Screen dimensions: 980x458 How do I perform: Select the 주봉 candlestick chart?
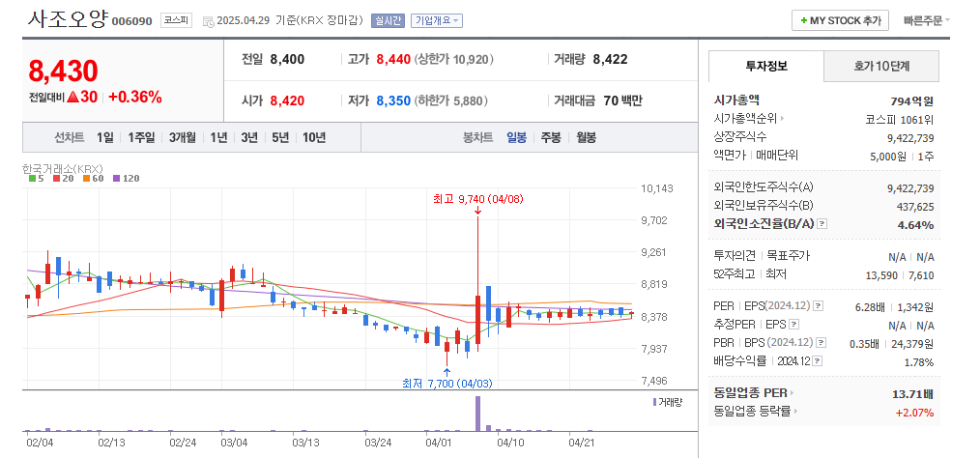(551, 137)
